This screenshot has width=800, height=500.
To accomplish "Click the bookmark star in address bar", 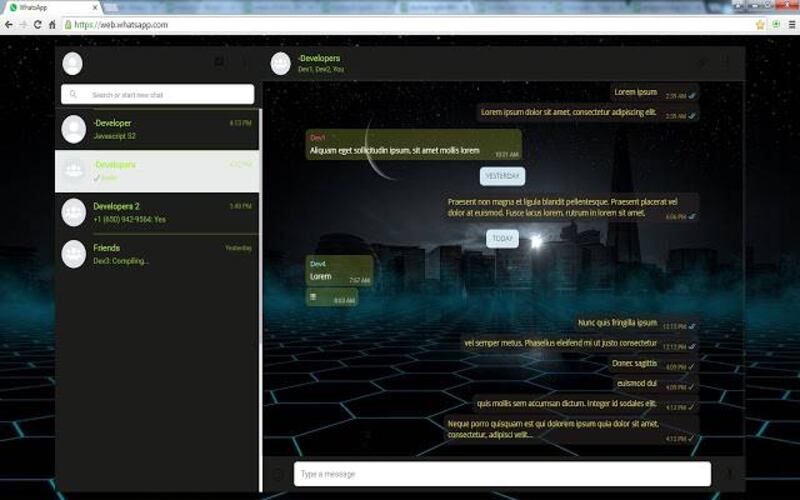I will click(760, 24).
